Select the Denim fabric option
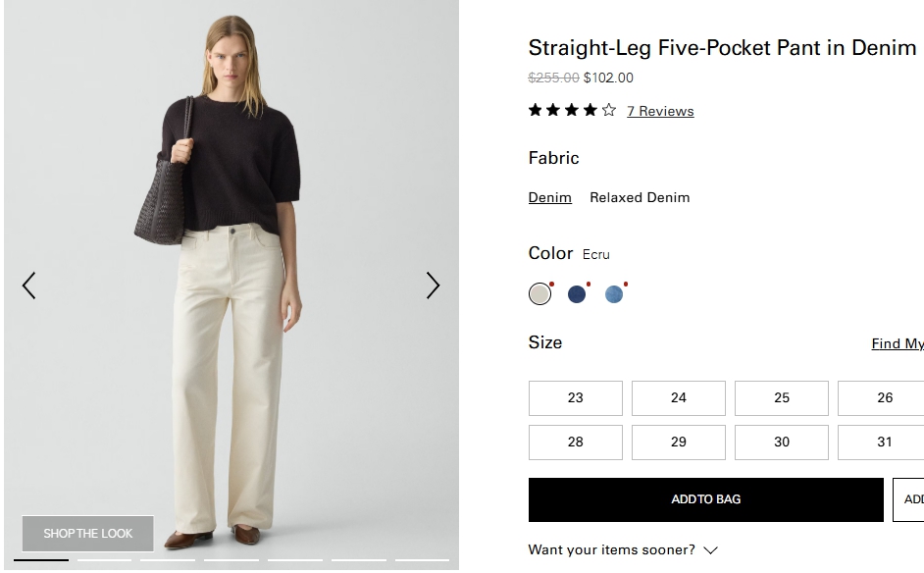The image size is (924, 573). [549, 197]
